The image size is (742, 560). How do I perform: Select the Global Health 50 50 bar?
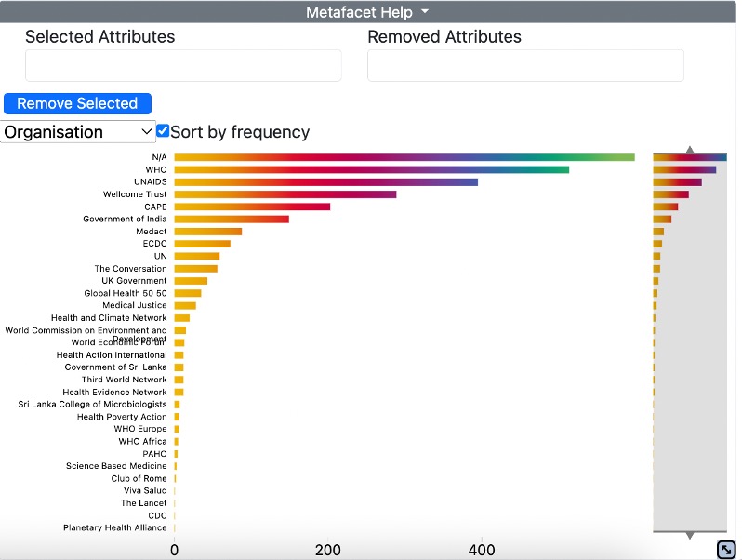(188, 293)
